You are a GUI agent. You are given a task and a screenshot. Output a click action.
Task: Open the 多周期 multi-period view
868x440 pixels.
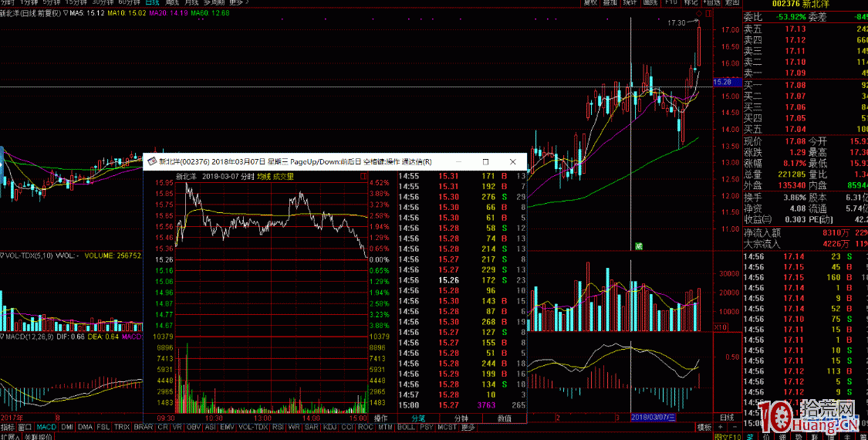[x=214, y=2]
